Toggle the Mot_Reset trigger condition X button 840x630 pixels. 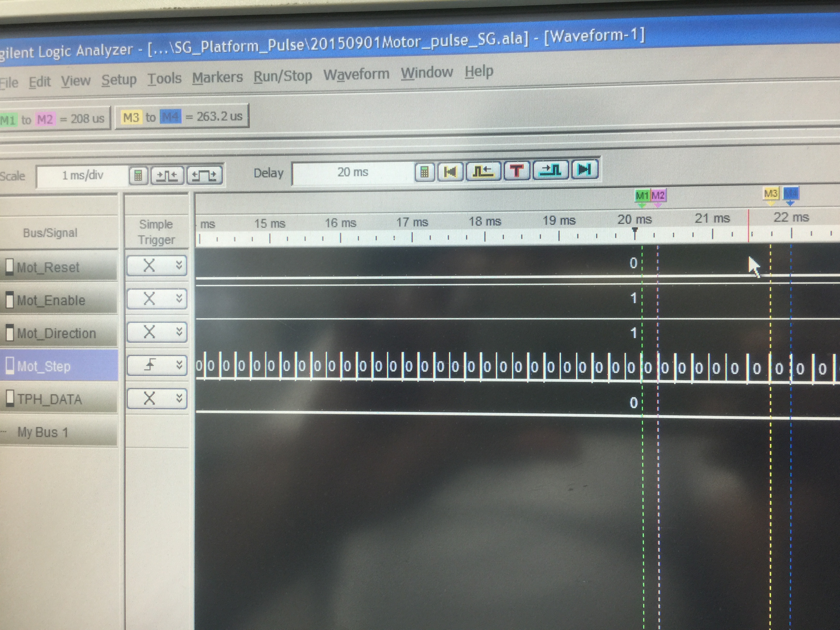(x=150, y=265)
